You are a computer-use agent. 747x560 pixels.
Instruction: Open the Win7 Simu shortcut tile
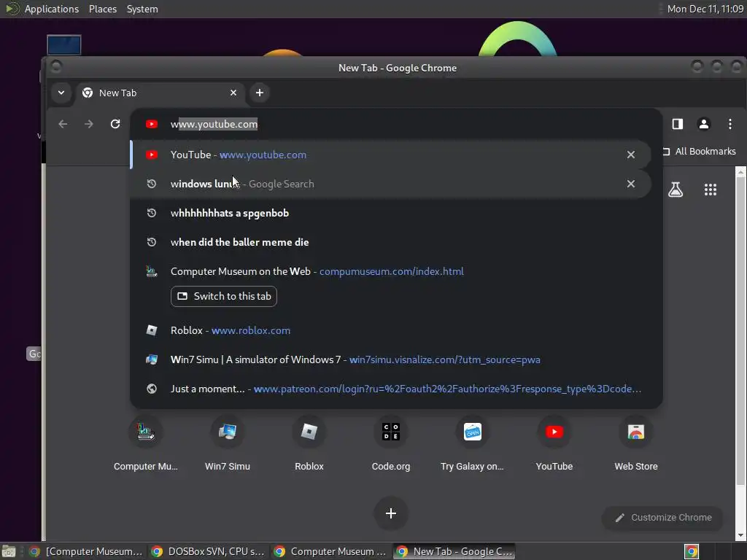(228, 444)
